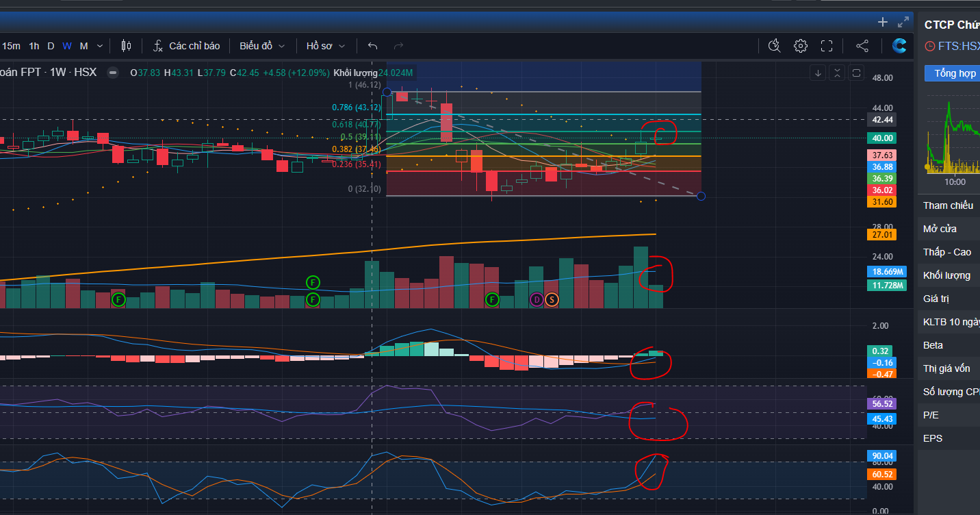Open the Hồ sơ dropdown

point(326,46)
